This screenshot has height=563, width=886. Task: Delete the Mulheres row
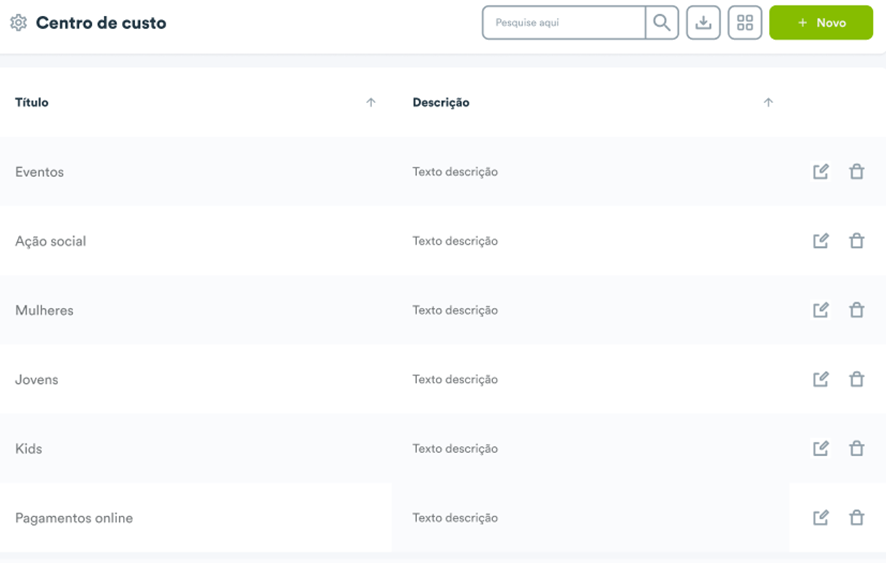pos(857,310)
